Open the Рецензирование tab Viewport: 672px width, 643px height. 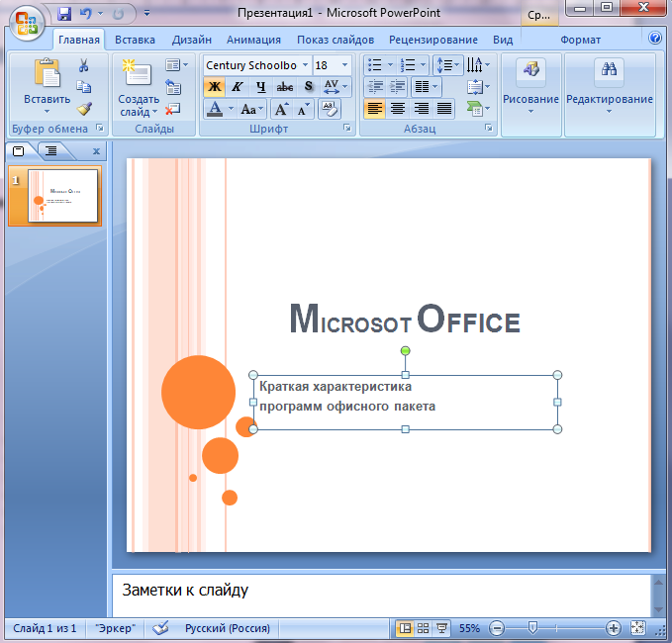433,40
